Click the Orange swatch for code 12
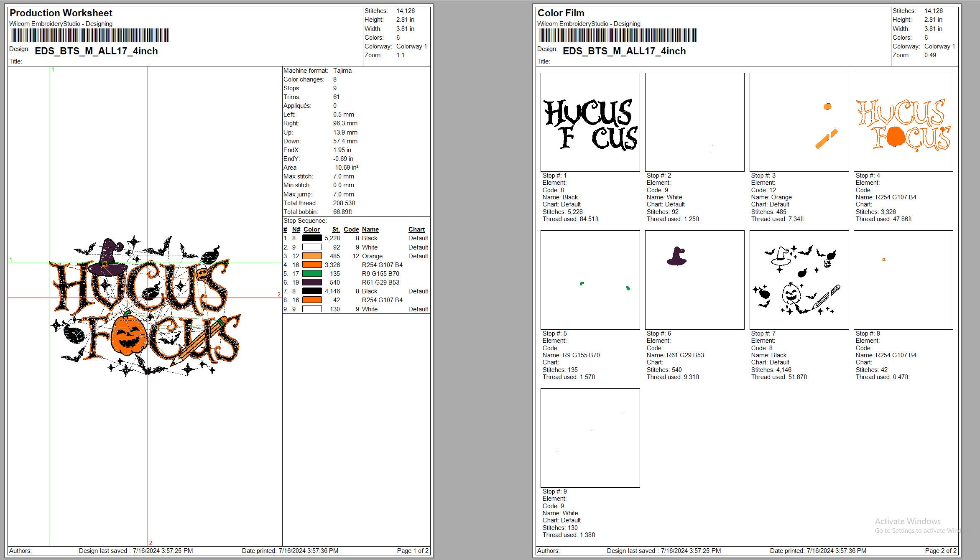980x560 pixels. [x=312, y=256]
